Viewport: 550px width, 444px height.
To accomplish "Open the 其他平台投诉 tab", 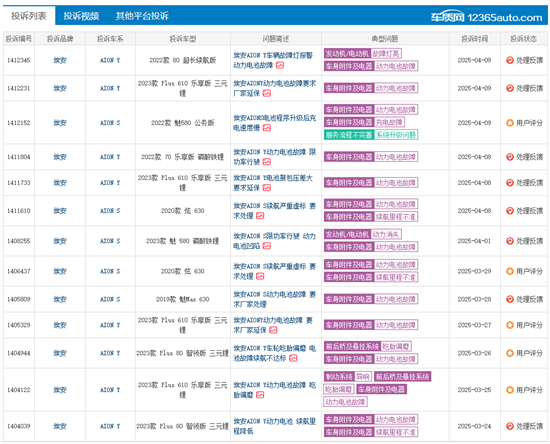I will (142, 16).
